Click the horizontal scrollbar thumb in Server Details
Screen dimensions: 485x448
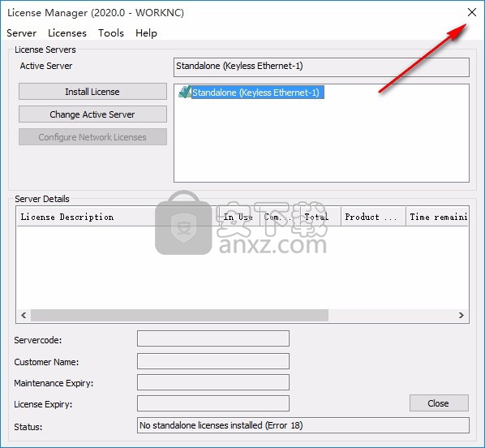point(179,315)
